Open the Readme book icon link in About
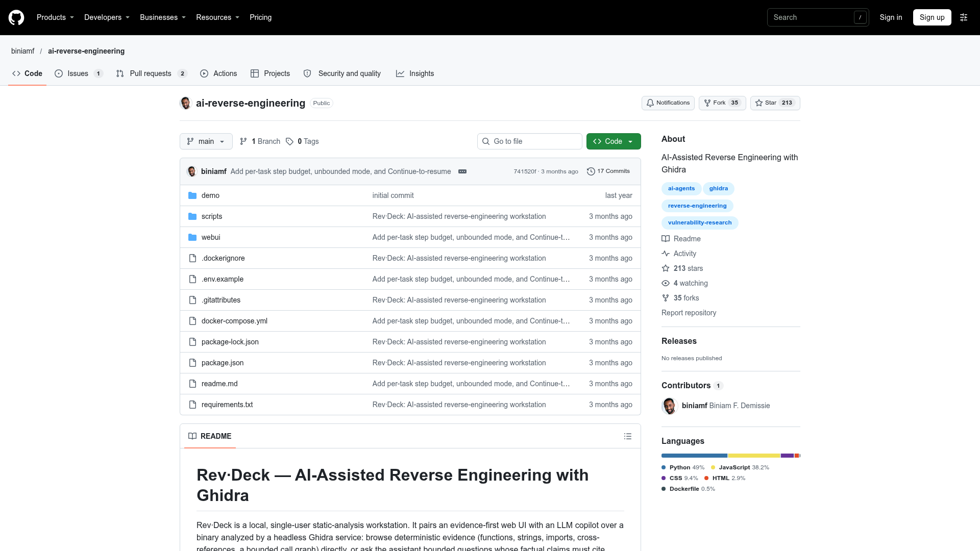 pos(681,239)
